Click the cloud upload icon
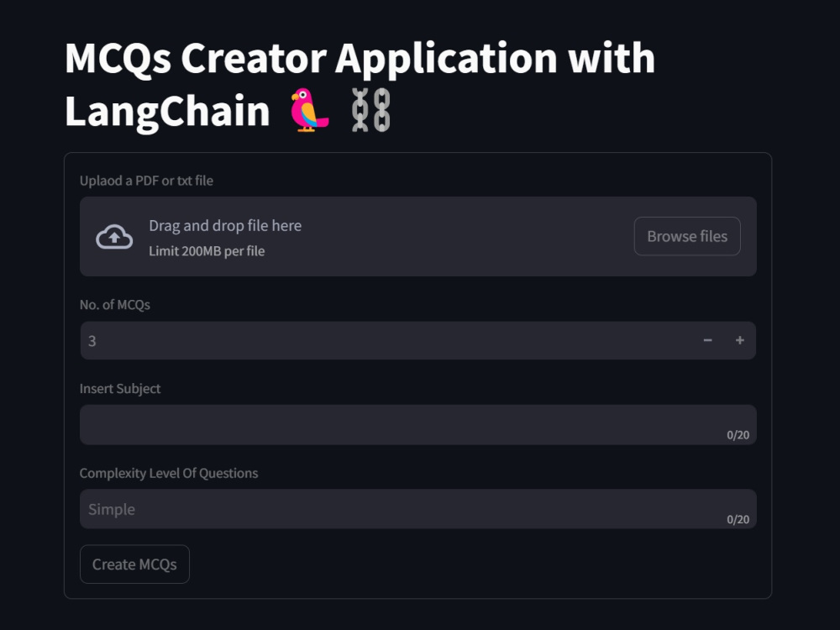The height and width of the screenshot is (630, 840). coord(115,236)
